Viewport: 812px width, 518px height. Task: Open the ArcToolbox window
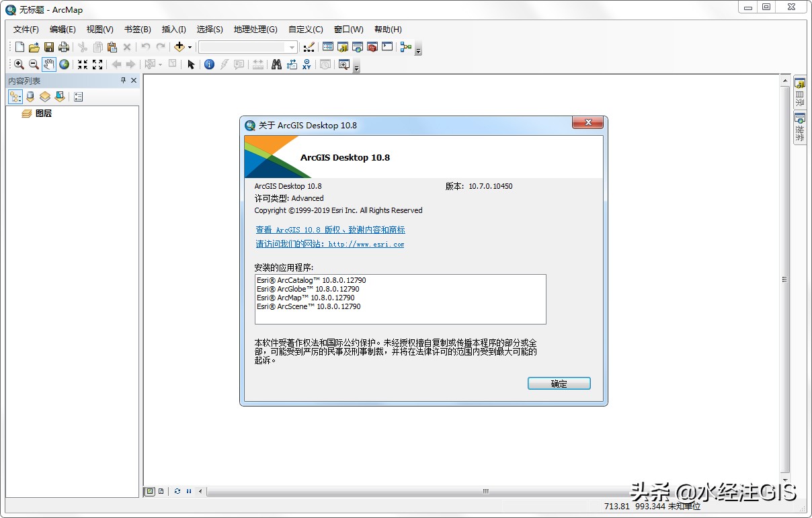point(374,47)
